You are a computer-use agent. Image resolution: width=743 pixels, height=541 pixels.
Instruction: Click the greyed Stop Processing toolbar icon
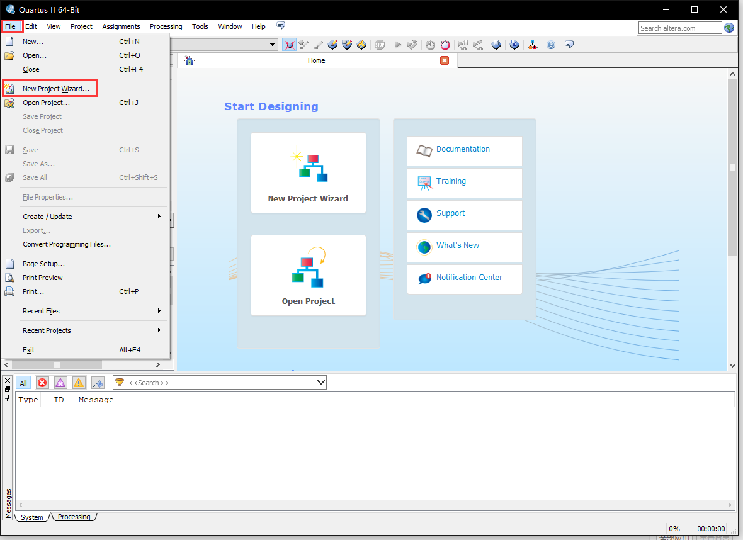click(380, 45)
